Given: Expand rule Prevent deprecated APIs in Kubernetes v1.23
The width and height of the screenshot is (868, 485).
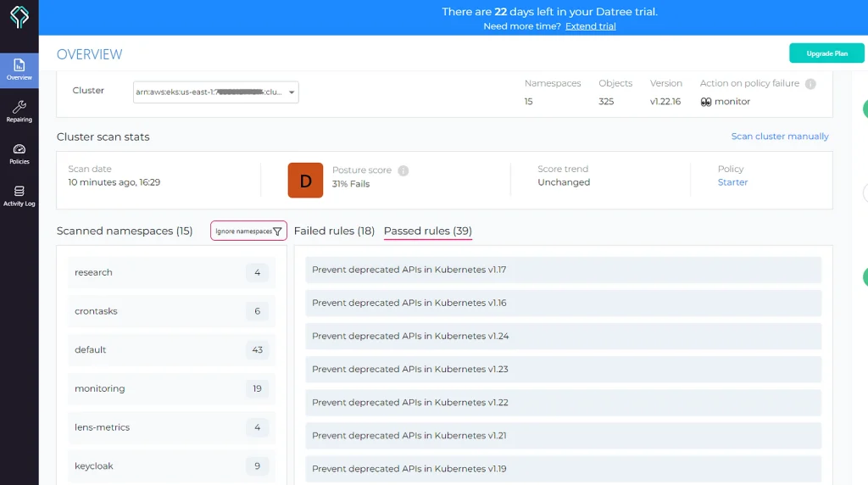Looking at the screenshot, I should (x=563, y=370).
